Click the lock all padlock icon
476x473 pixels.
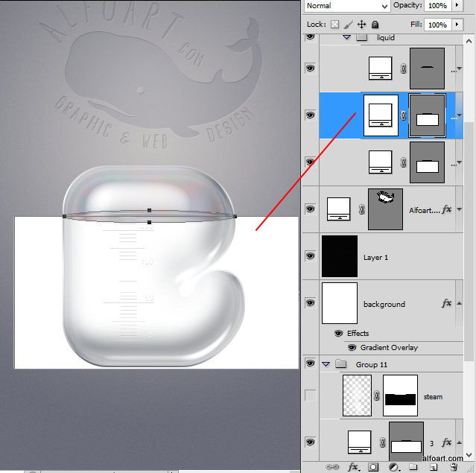(x=375, y=25)
